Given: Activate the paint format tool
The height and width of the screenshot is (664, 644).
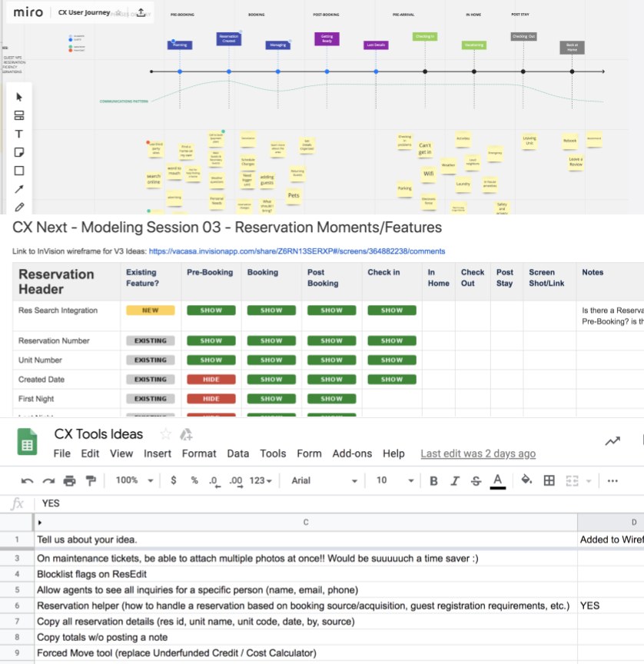Looking at the screenshot, I should click(x=91, y=480).
